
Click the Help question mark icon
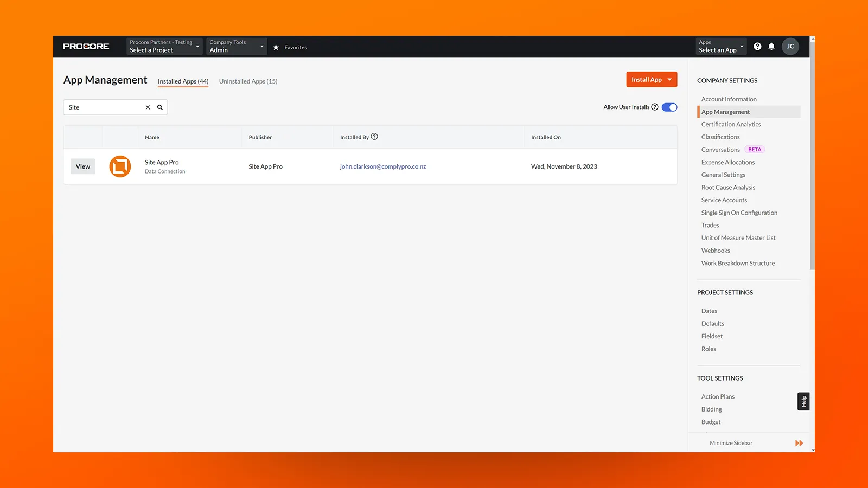tap(757, 46)
